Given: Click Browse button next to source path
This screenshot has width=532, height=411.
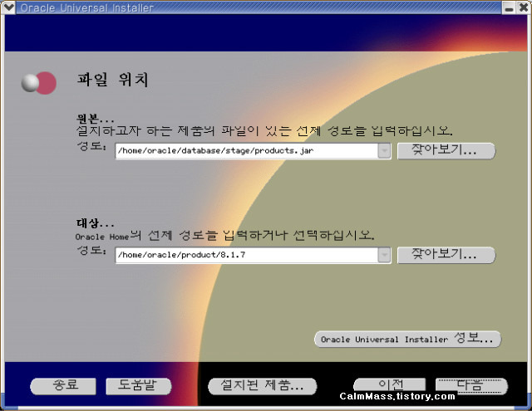Looking at the screenshot, I should click(x=446, y=151).
